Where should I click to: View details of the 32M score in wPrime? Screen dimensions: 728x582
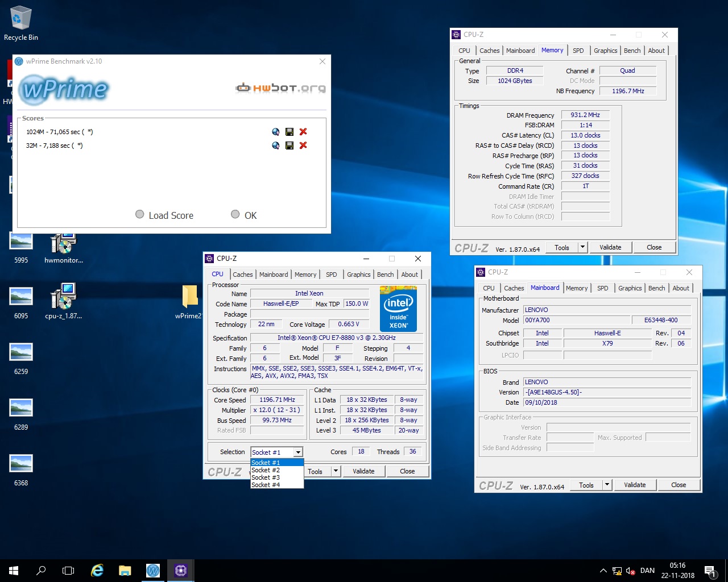(x=276, y=145)
